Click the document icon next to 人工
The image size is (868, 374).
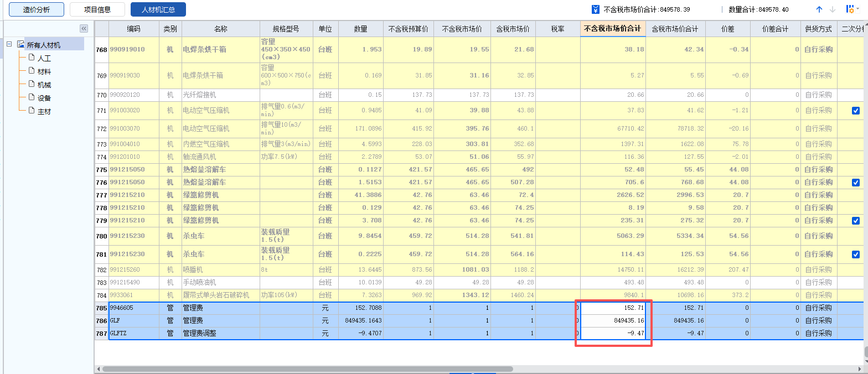[32, 58]
